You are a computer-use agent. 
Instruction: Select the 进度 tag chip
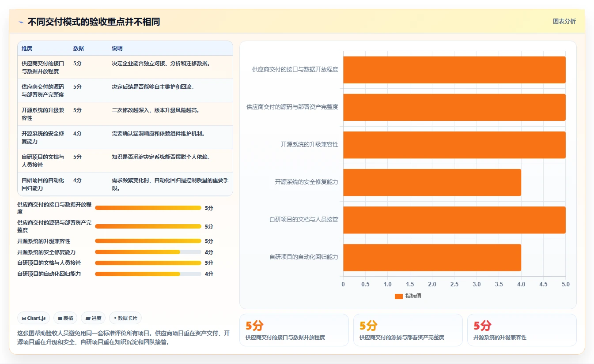93,318
